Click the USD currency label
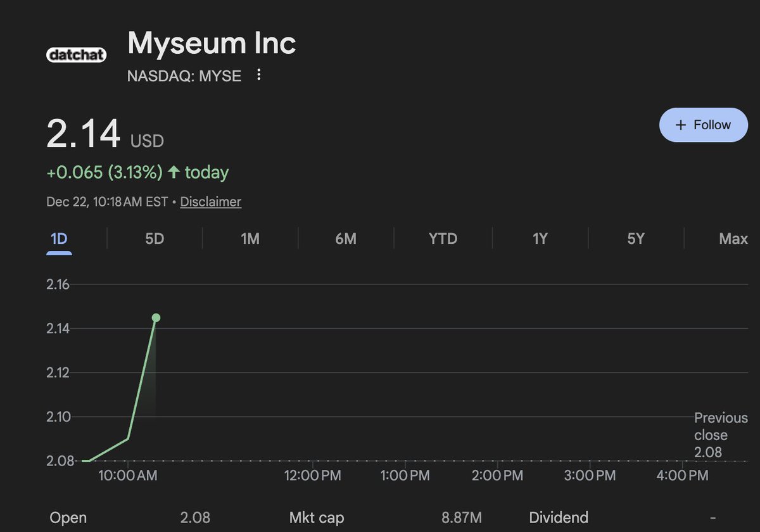 tap(147, 141)
